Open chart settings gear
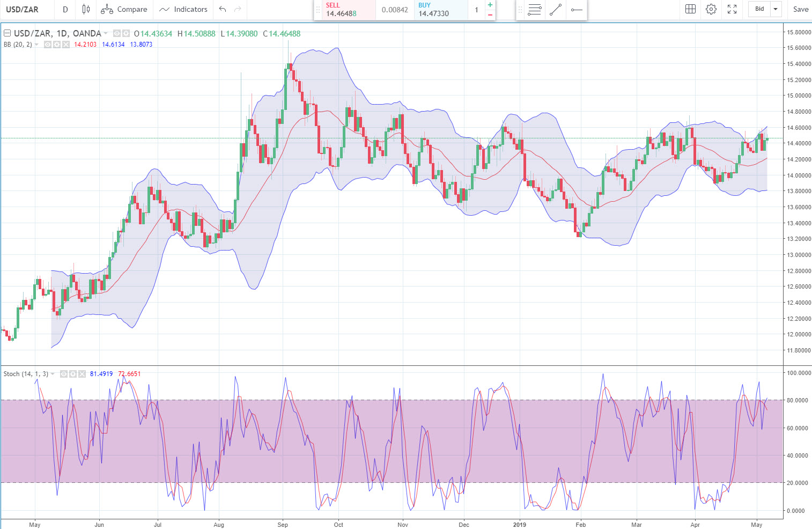Viewport: 812px width, 529px height. click(x=711, y=9)
